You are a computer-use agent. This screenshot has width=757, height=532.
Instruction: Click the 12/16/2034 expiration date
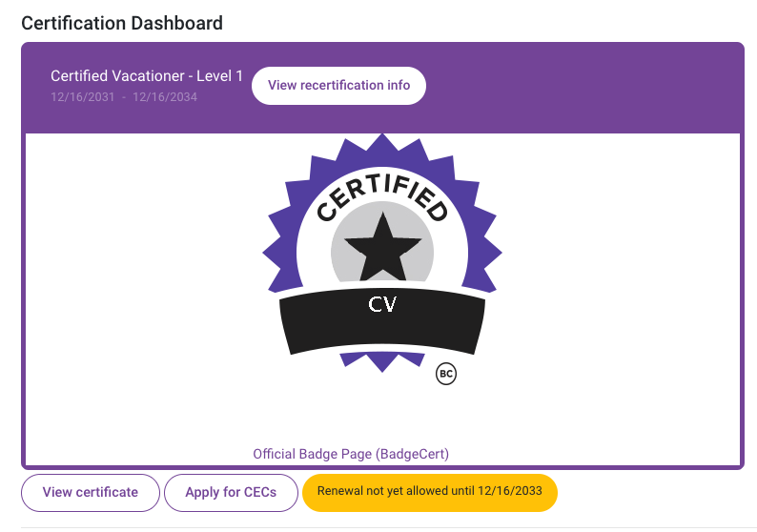[x=165, y=96]
